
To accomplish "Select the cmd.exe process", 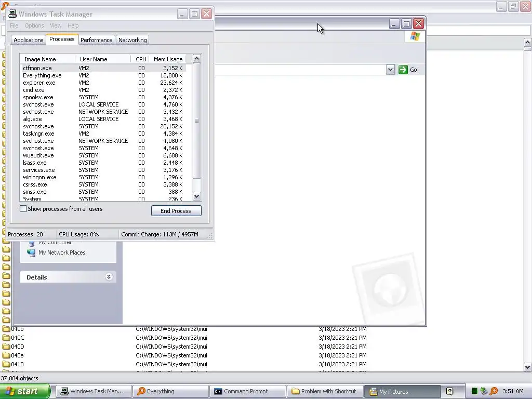I will [x=103, y=90].
